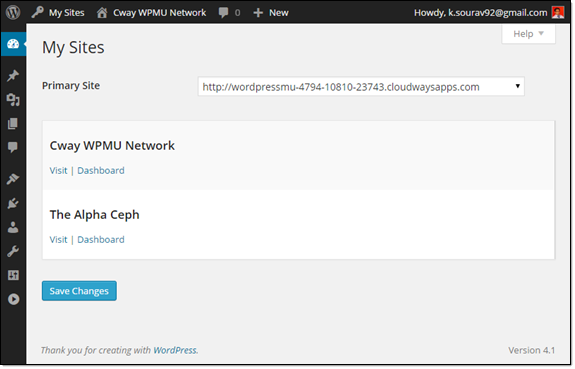Open Dashboard icon in sidebar

click(x=13, y=44)
